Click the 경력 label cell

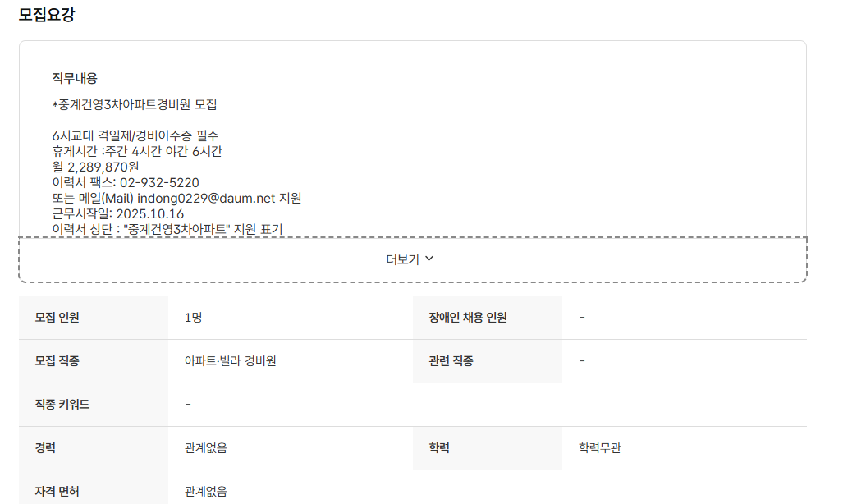pos(45,447)
